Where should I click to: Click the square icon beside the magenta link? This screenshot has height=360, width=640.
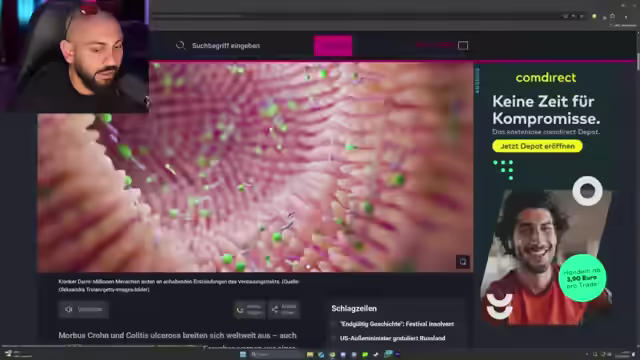(x=463, y=45)
